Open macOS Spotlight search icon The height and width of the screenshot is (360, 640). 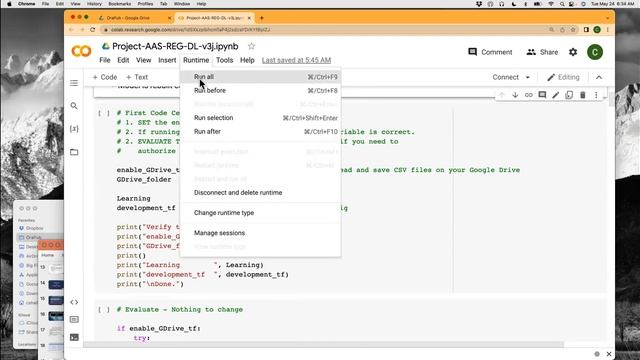[x=562, y=4]
